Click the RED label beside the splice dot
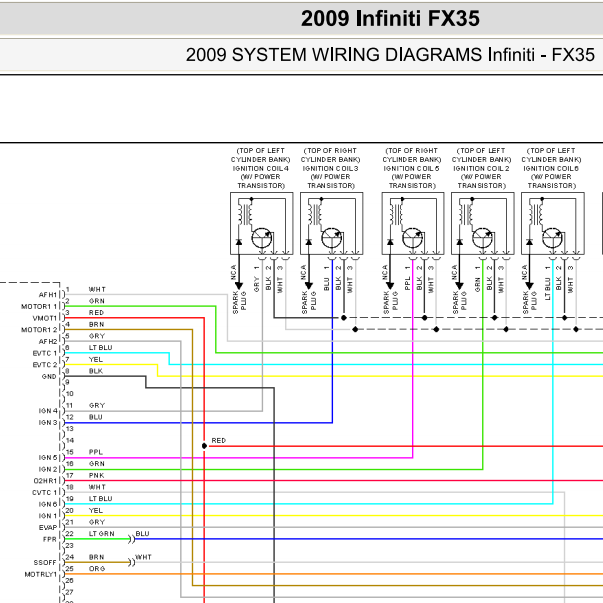The width and height of the screenshot is (603, 603). [218, 440]
